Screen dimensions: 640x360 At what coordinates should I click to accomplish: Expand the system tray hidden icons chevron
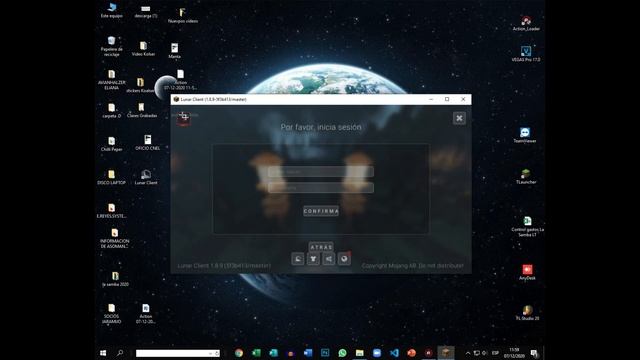(x=468, y=353)
